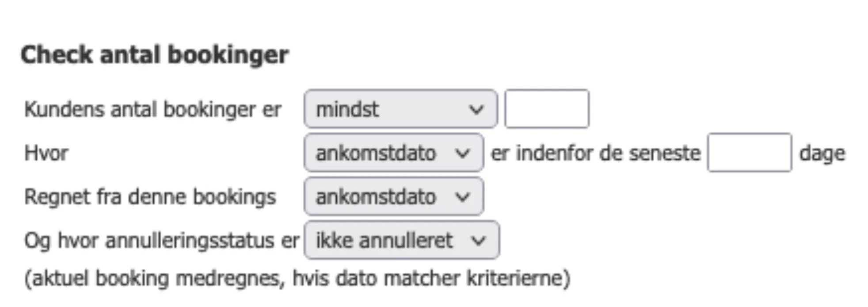868x307 pixels.
Task: Click the chevron on the ikke annulleret selector
Action: click(x=479, y=240)
